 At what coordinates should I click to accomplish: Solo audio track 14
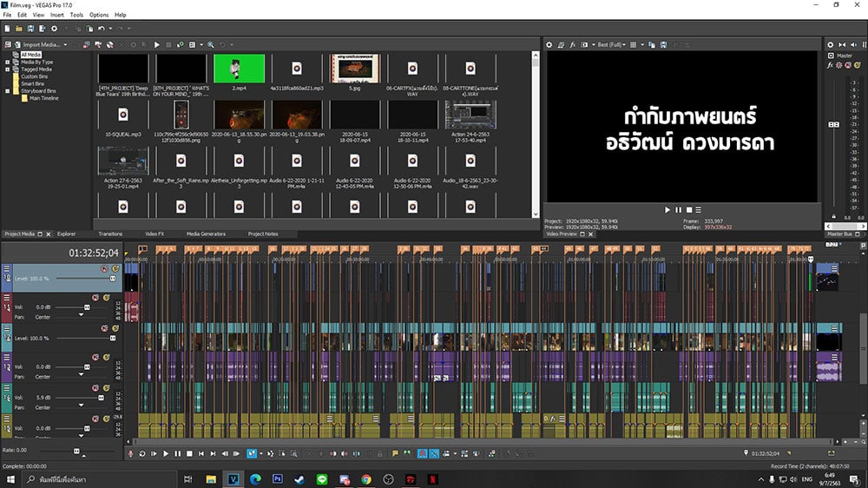(x=106, y=388)
